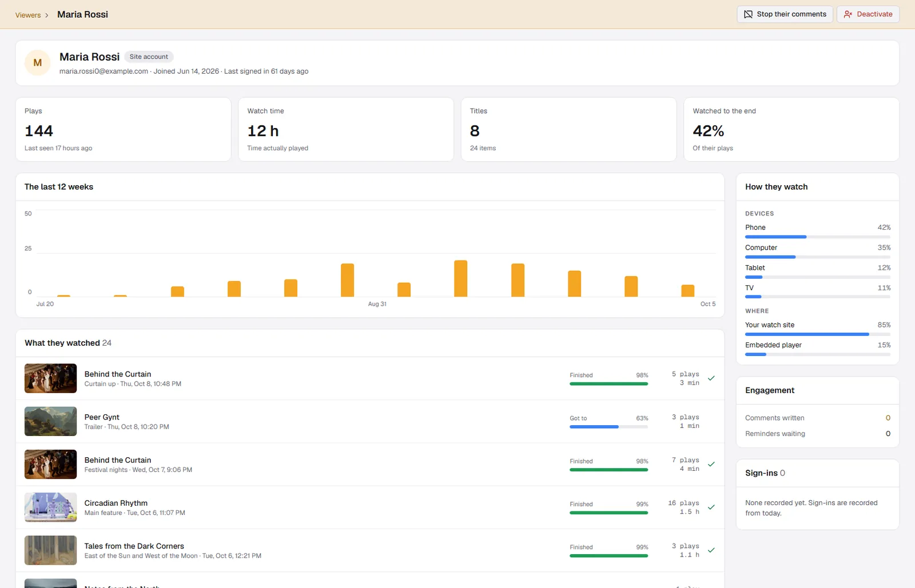The width and height of the screenshot is (915, 588).
Task: Go back to Viewers breadcrumb
Action: (28, 15)
